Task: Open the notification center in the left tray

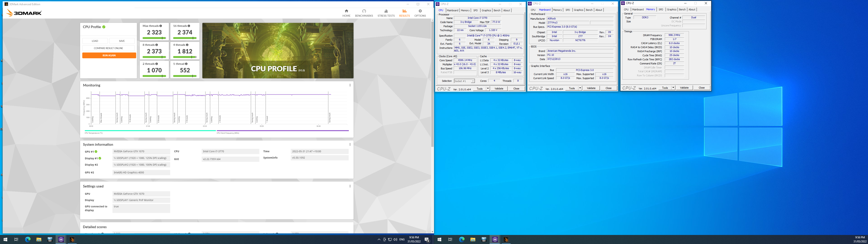Action: pos(427,240)
